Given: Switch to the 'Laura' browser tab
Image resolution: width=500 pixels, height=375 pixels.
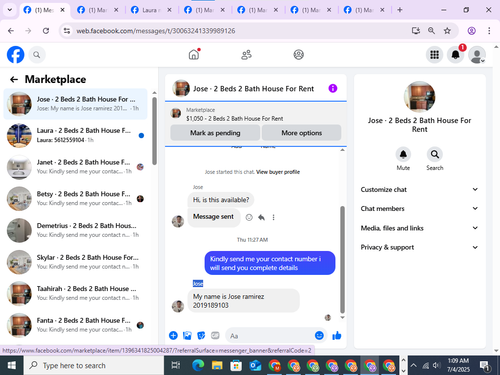Looking at the screenshot, I should [150, 10].
